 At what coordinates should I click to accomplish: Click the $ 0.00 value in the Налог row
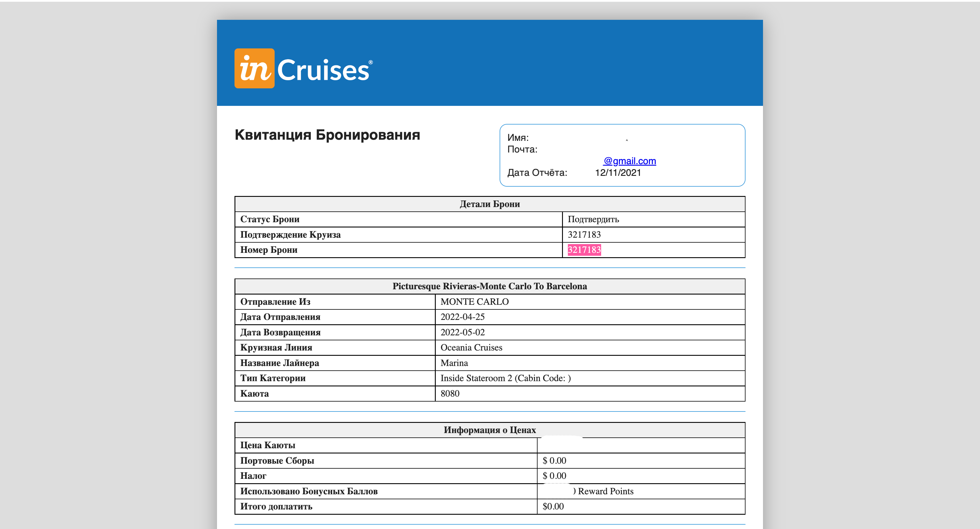(554, 476)
